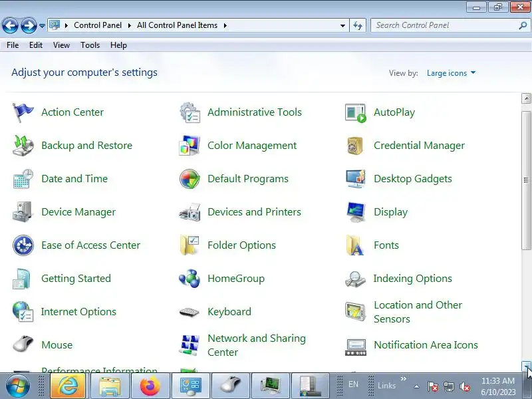Show hidden system tray icons arrow
The width and height of the screenshot is (532, 399).
click(x=417, y=386)
